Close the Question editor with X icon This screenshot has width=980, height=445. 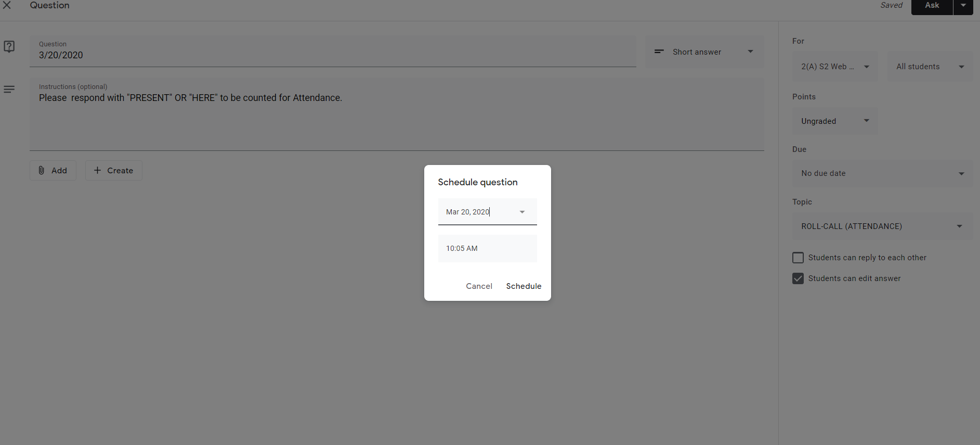(7, 5)
